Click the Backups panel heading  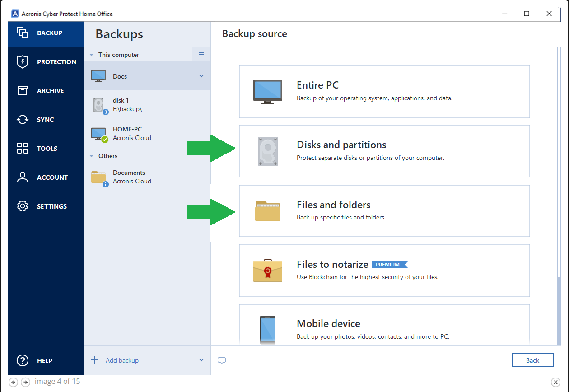119,34
